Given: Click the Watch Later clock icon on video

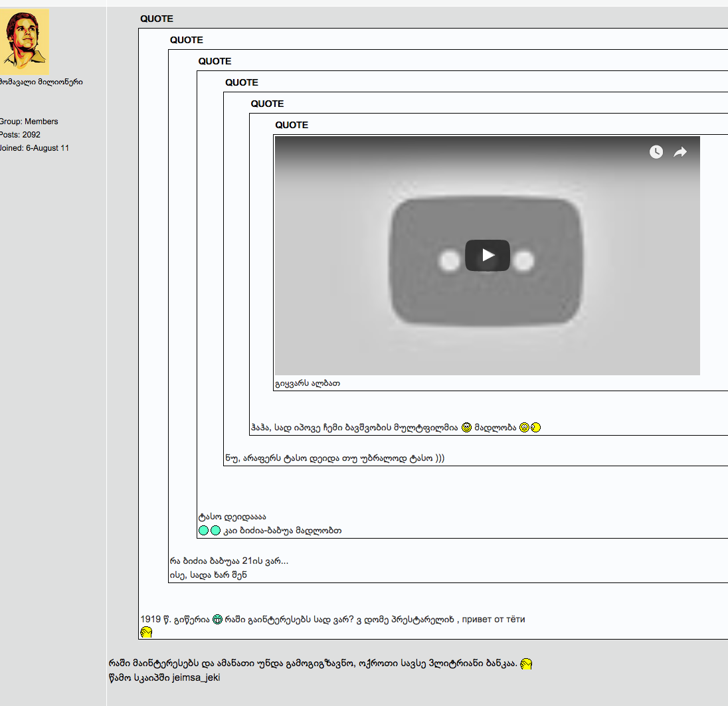Looking at the screenshot, I should (x=656, y=152).
